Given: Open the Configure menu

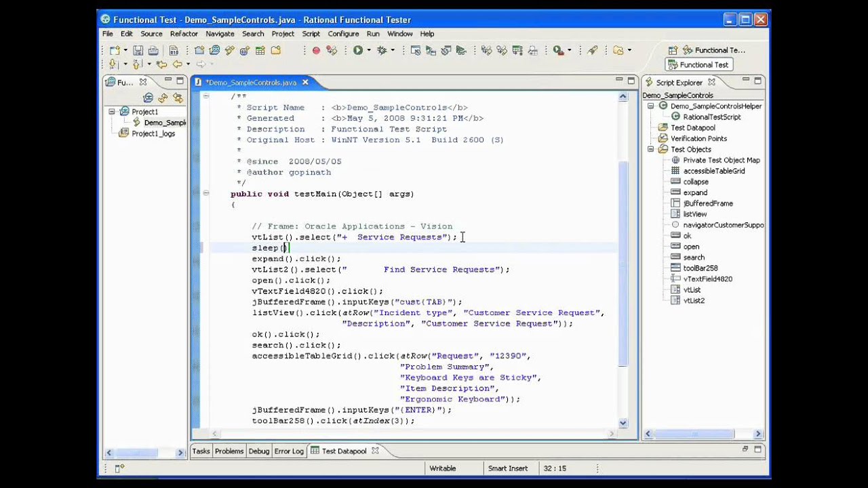Looking at the screenshot, I should point(343,34).
